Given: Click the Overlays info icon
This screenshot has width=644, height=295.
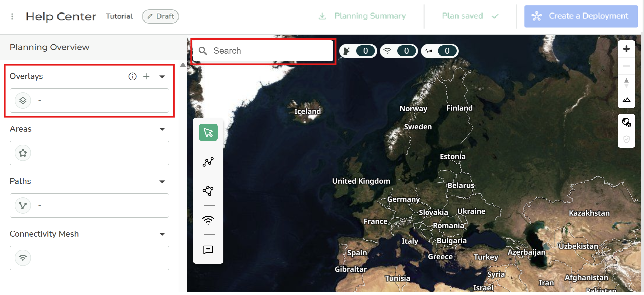Looking at the screenshot, I should coord(133,77).
